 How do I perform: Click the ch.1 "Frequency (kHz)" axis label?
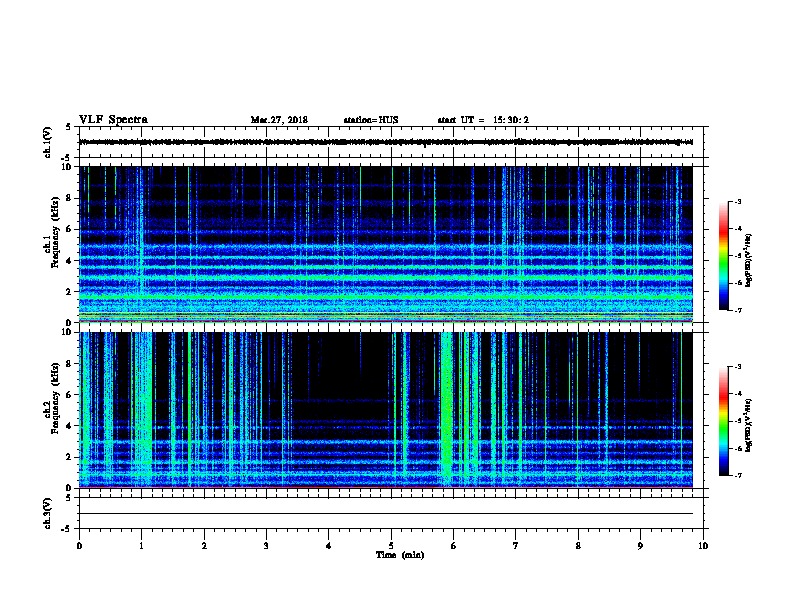pos(56,232)
